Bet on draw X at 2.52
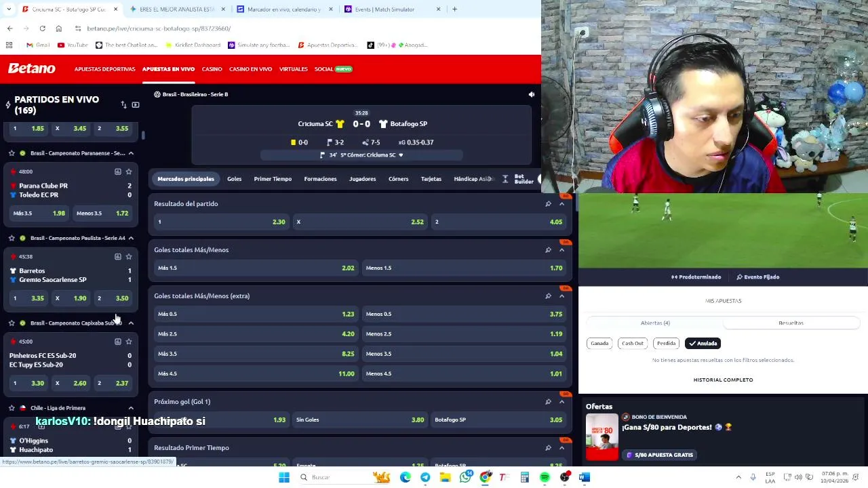This screenshot has height=488, width=868. click(x=360, y=222)
